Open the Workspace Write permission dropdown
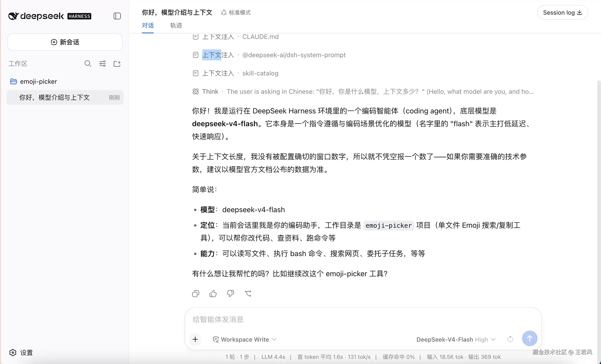Viewport: 601px width, 364px height. 245,340
